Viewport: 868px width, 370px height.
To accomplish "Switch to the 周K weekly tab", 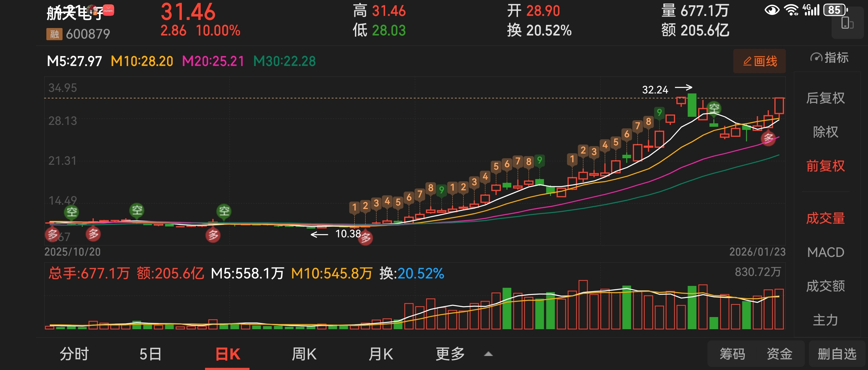I will pyautogui.click(x=304, y=354).
